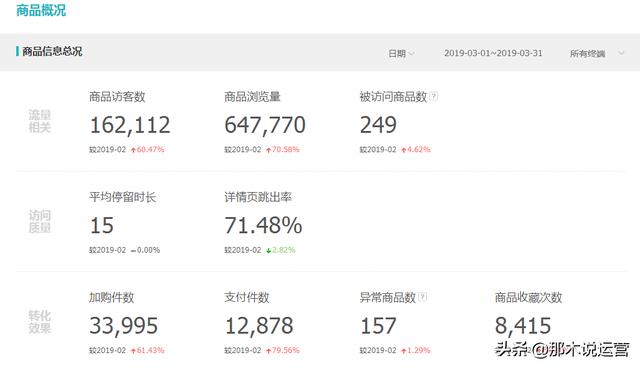Open the 日期 dropdown
The width and height of the screenshot is (640, 368).
401,53
